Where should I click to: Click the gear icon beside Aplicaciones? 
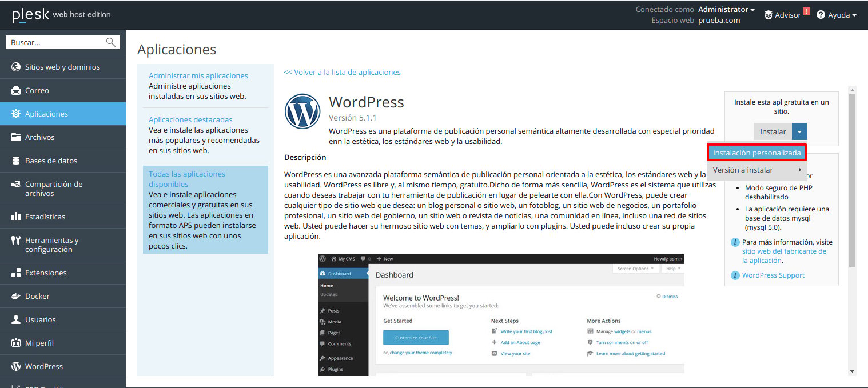(x=16, y=114)
